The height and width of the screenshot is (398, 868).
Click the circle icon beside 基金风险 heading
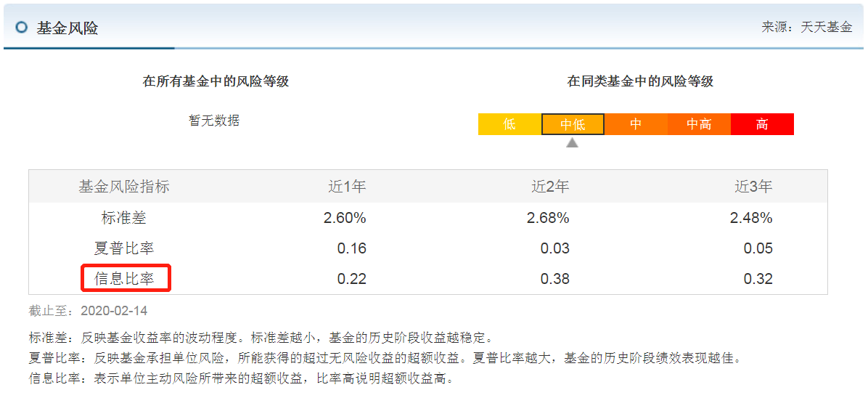22,27
